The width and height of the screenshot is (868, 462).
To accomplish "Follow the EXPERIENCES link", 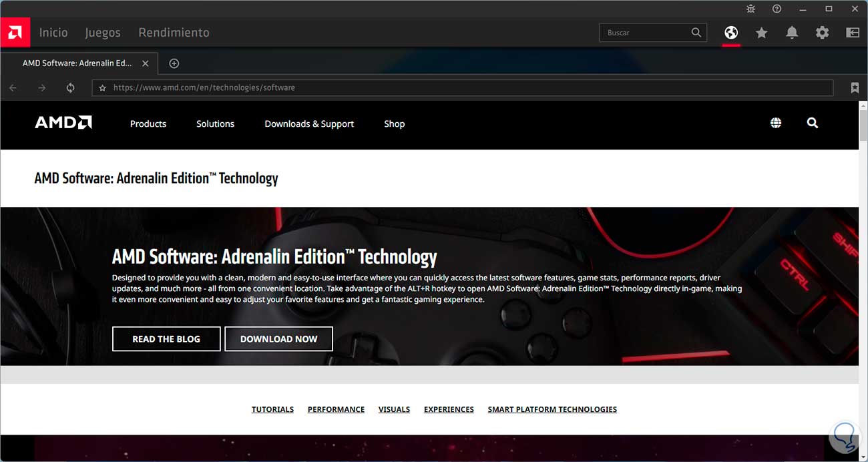I will click(x=449, y=409).
